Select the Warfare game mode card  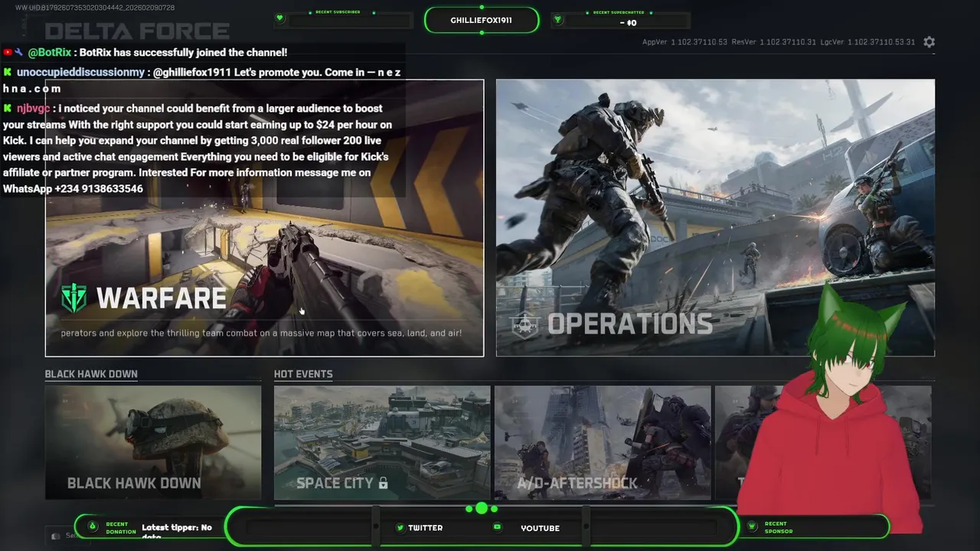(x=264, y=218)
